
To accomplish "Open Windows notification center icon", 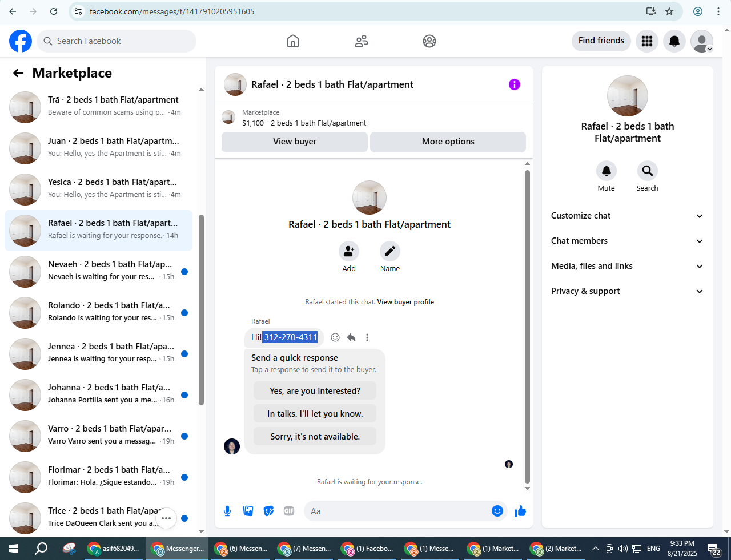I will tap(714, 550).
